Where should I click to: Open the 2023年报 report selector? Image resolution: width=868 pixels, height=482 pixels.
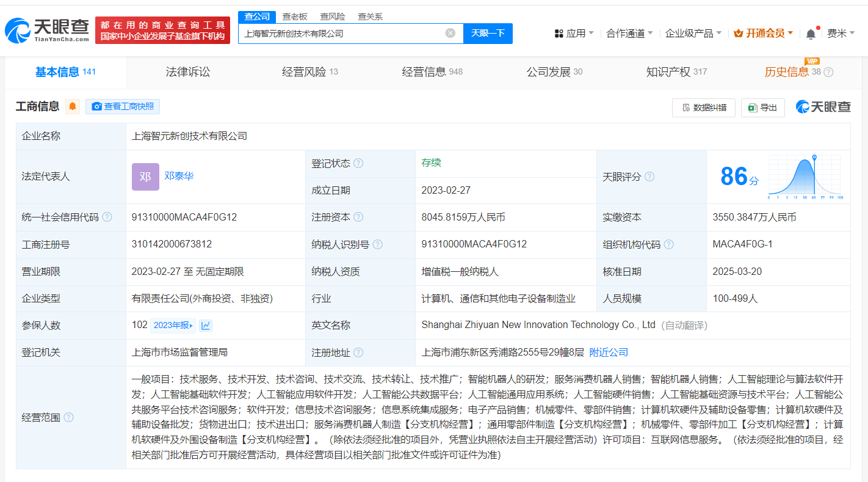coord(173,325)
